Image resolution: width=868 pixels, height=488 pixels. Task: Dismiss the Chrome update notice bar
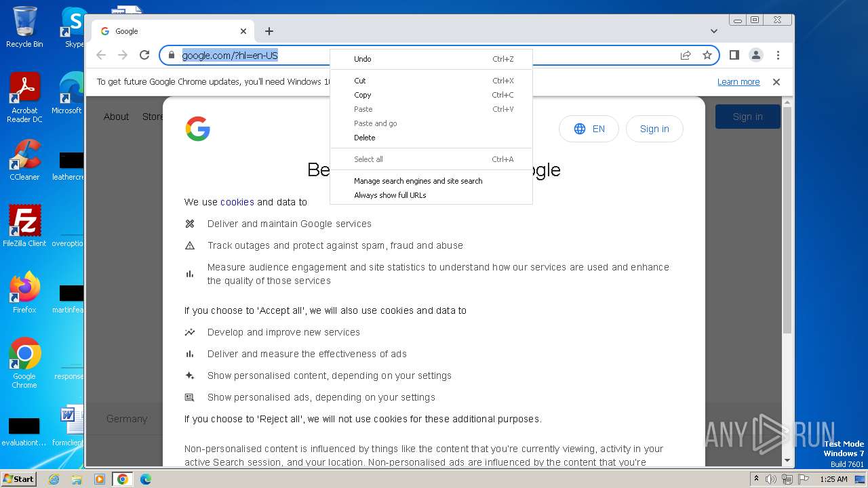[x=776, y=82]
